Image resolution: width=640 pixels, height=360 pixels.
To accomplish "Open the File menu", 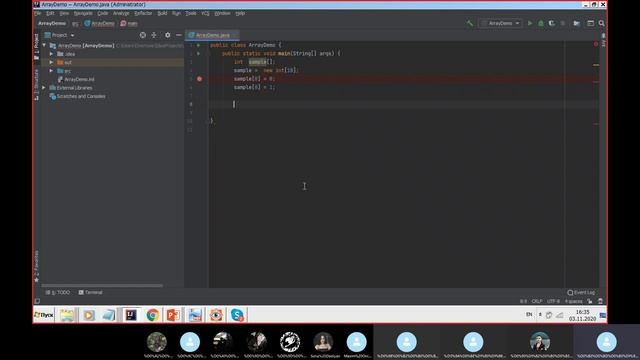I will coord(38,13).
